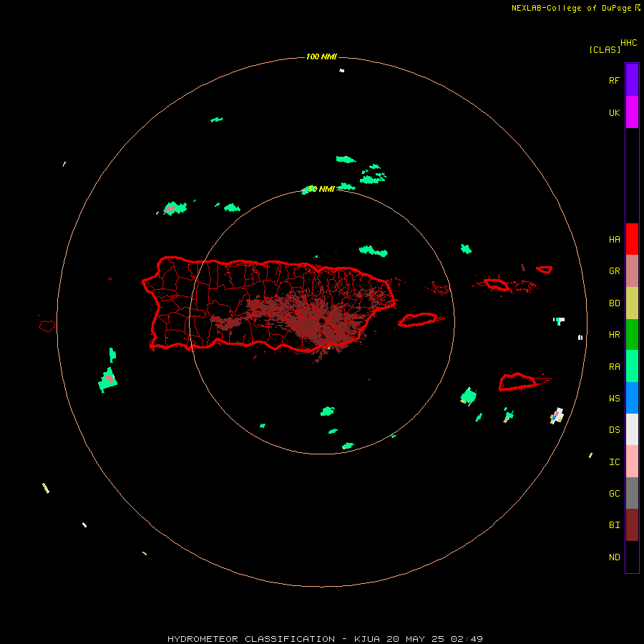Click the GC legend label
Screen dimensions: 644x644
(x=614, y=494)
